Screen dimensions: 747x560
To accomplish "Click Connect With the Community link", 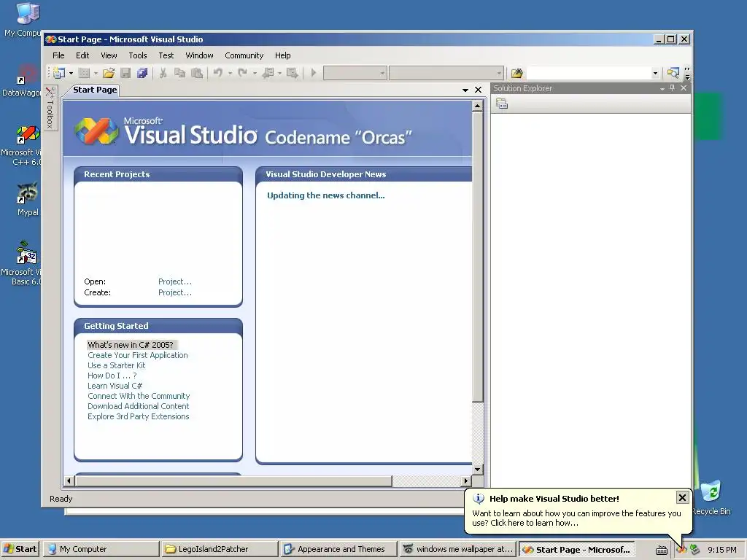I will (139, 396).
